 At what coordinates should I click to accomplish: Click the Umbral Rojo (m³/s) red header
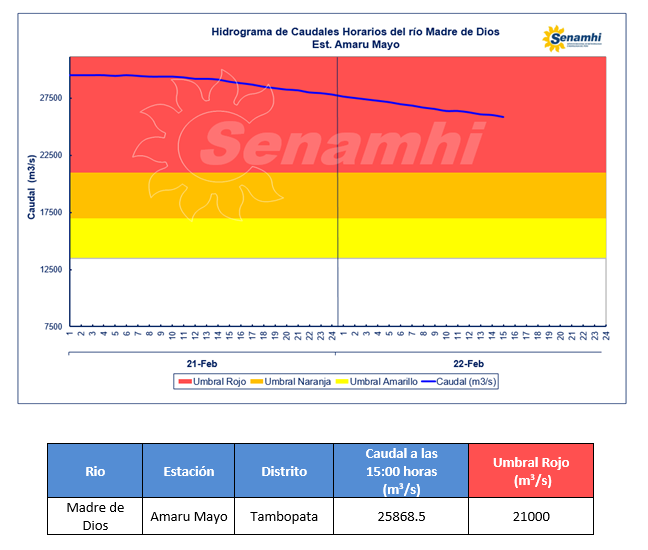pos(531,471)
